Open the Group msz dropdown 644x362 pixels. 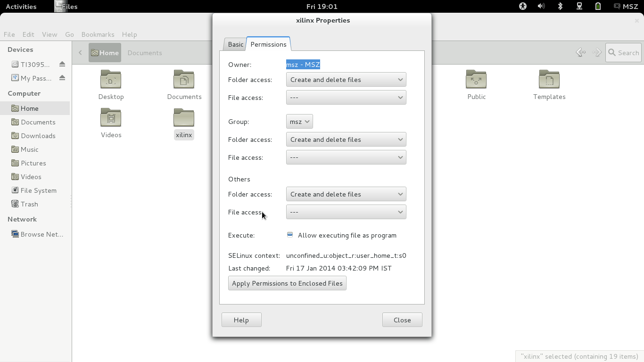click(299, 122)
